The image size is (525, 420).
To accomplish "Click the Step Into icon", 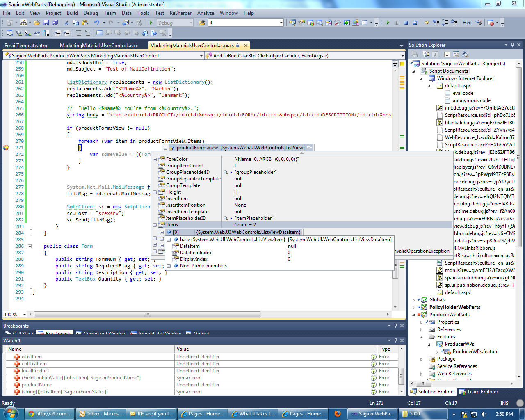I will coord(436,23).
